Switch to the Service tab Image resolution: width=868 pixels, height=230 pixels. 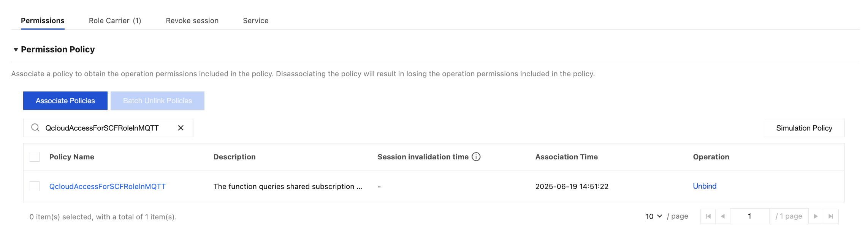256,20
